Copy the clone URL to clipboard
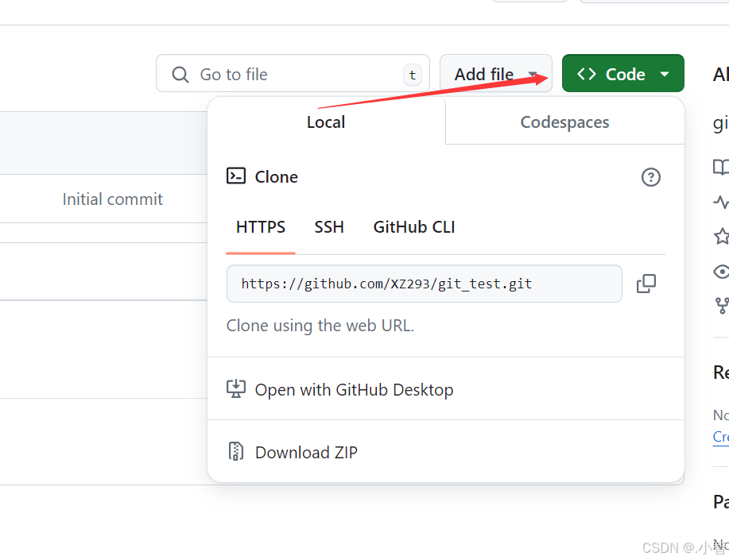 coord(646,284)
